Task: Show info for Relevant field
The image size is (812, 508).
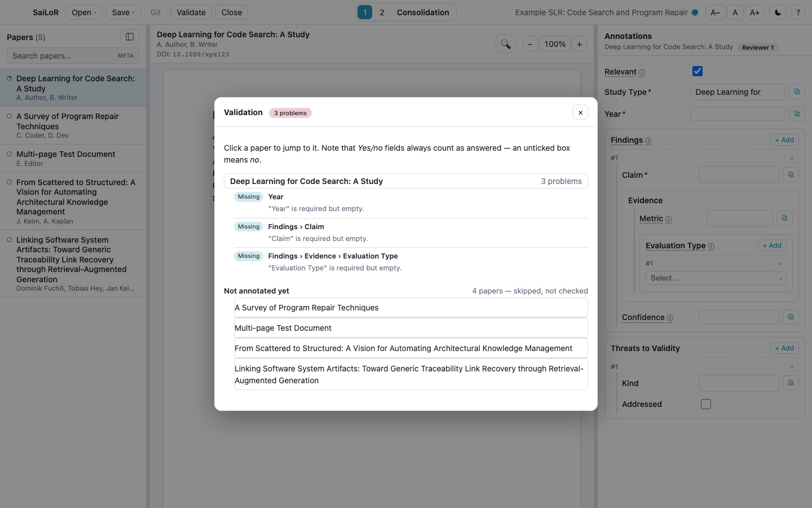Action: [x=642, y=72]
